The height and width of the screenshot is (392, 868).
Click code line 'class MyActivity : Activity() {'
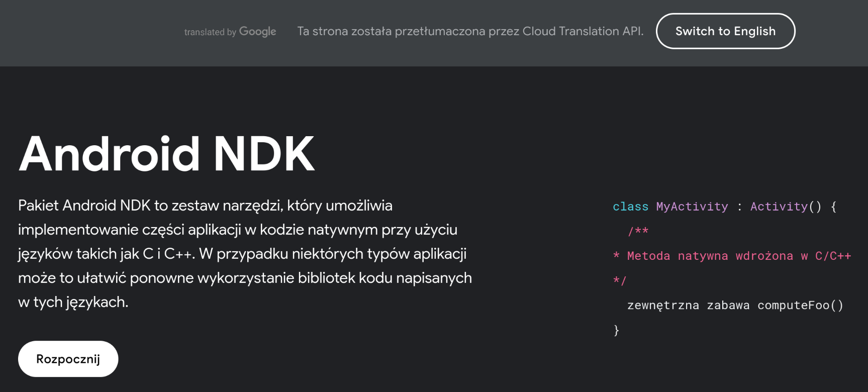724,207
